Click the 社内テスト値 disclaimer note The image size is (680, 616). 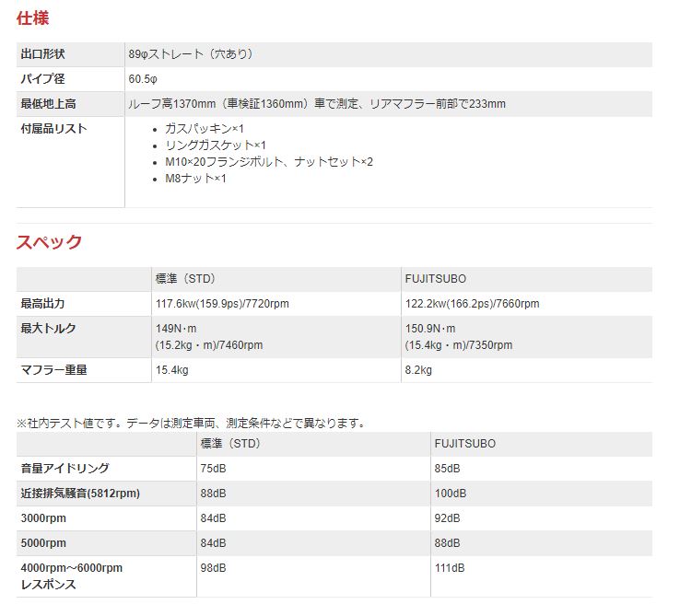pyautogui.click(x=191, y=424)
